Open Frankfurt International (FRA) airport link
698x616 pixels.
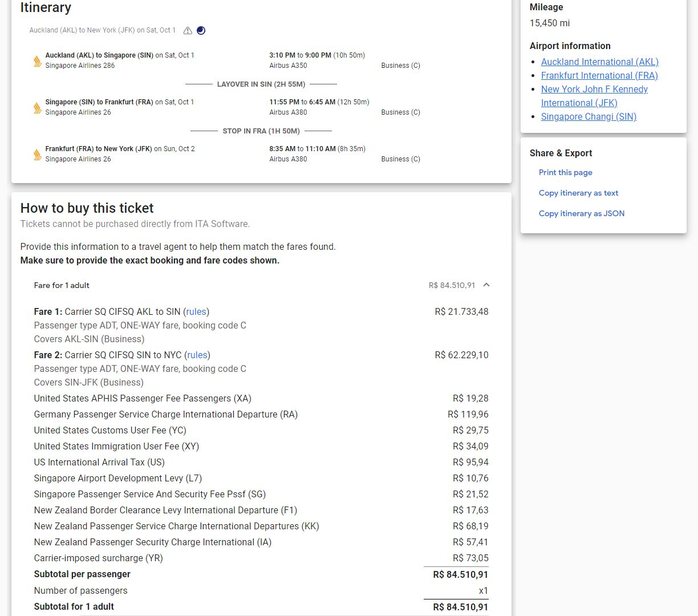click(599, 75)
